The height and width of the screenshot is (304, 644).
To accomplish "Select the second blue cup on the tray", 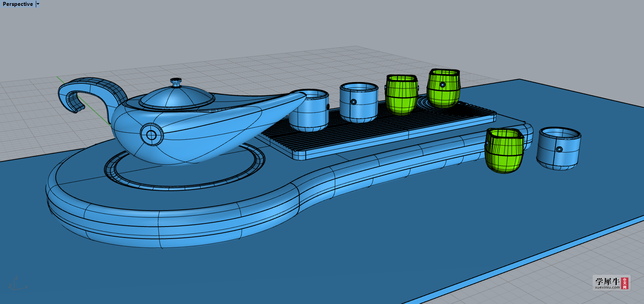I will click(x=359, y=102).
